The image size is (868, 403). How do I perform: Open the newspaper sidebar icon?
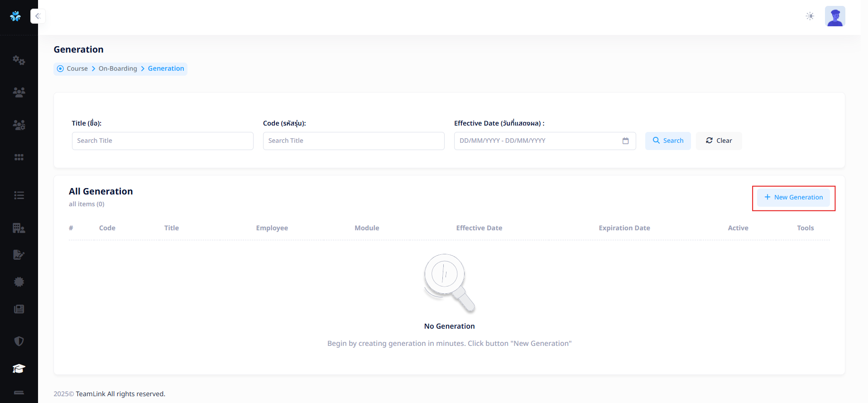(x=19, y=309)
